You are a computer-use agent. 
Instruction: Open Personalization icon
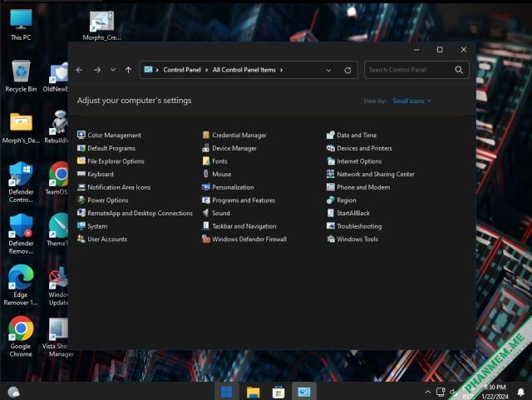[x=206, y=187]
